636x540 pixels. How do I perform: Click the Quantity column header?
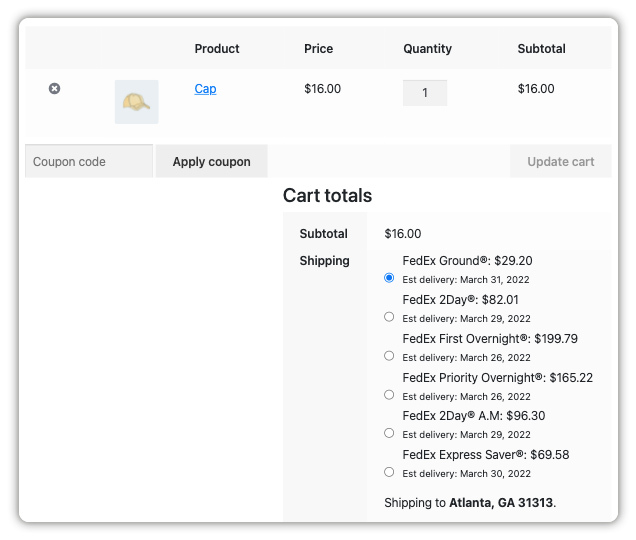[427, 49]
